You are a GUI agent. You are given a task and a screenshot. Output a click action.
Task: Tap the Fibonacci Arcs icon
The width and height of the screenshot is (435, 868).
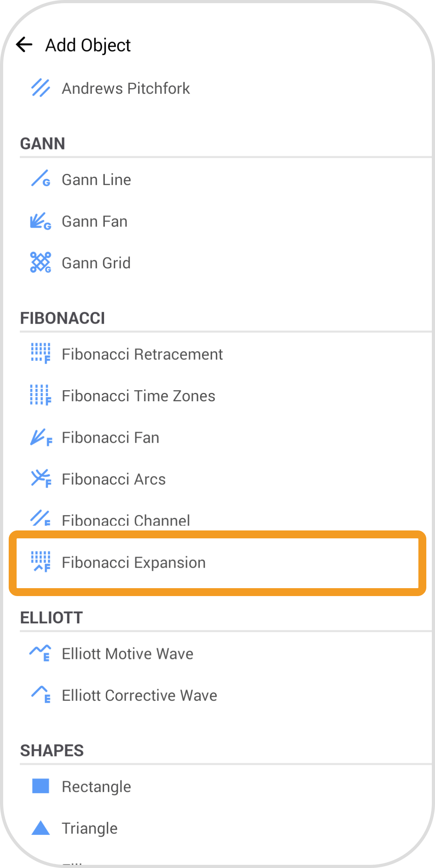(40, 479)
